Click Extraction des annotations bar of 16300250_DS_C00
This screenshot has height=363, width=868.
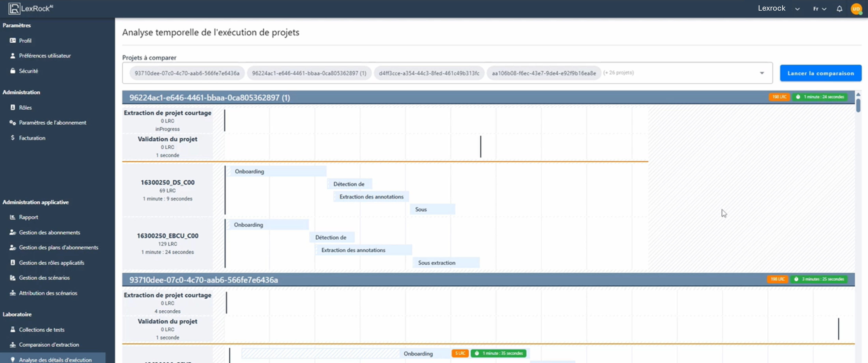pyautogui.click(x=371, y=197)
